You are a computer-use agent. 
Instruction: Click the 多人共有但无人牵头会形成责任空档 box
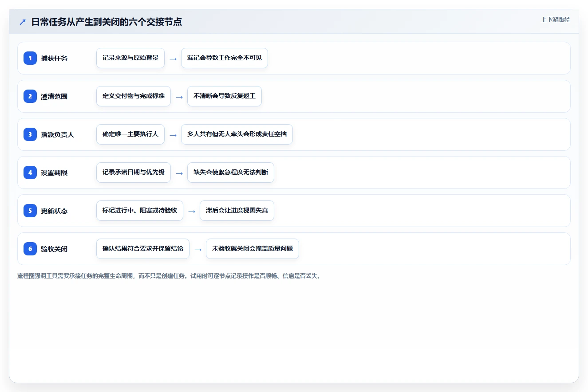237,134
